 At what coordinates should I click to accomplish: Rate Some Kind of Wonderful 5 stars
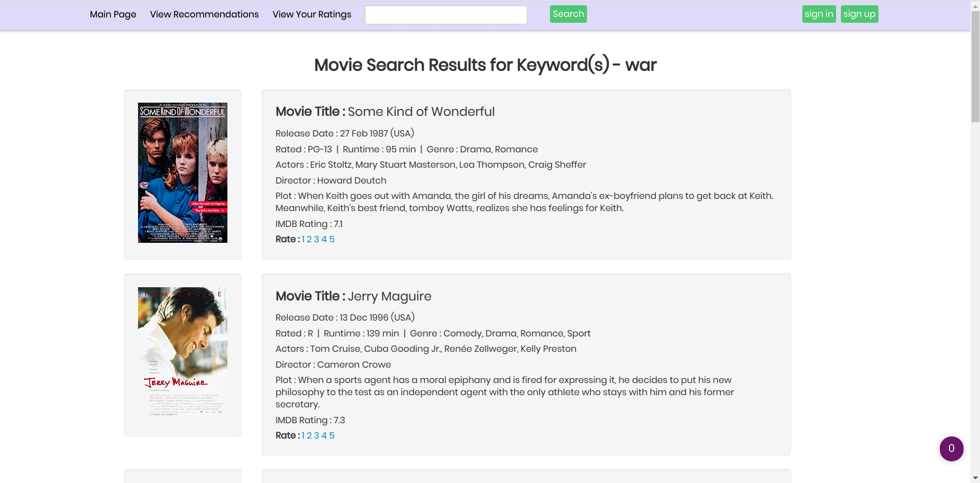click(x=332, y=240)
